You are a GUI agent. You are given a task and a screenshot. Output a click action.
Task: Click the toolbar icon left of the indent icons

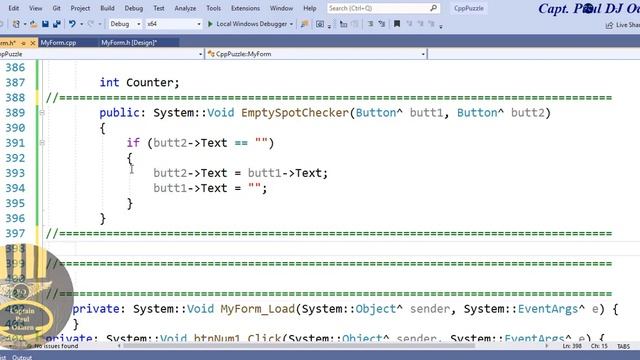(344, 24)
